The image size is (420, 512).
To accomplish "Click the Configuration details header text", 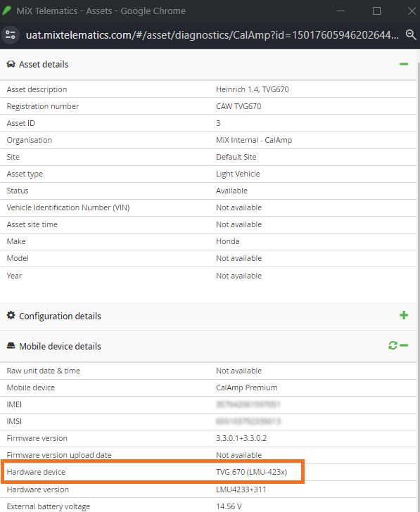I will (60, 316).
